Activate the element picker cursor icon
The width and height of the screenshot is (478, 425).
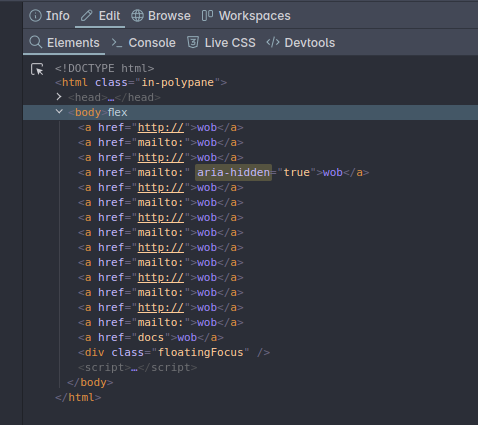click(37, 69)
